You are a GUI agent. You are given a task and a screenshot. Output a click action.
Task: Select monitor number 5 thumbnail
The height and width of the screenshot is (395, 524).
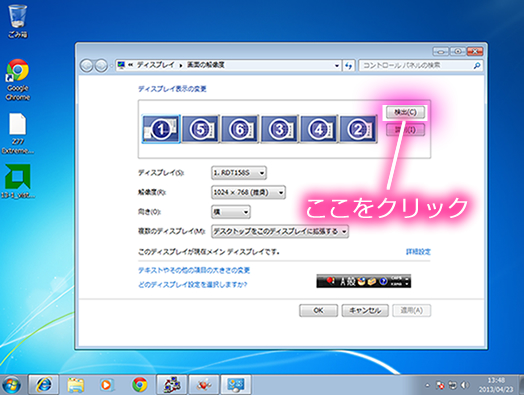point(201,129)
